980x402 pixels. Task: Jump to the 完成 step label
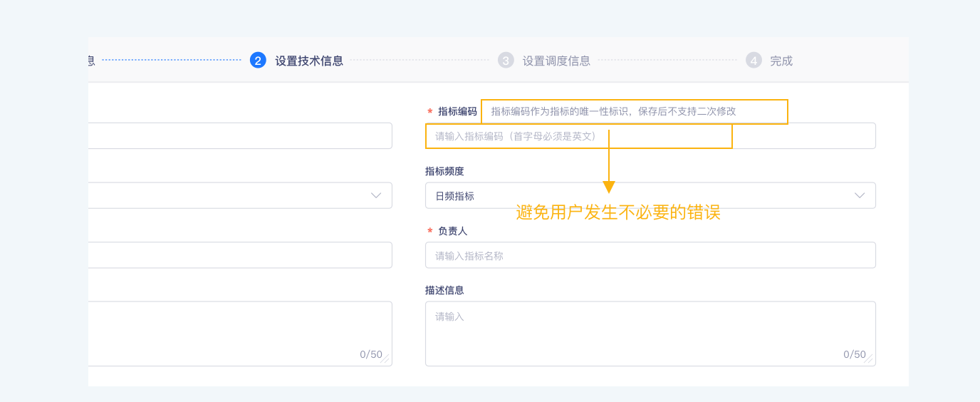(x=781, y=61)
